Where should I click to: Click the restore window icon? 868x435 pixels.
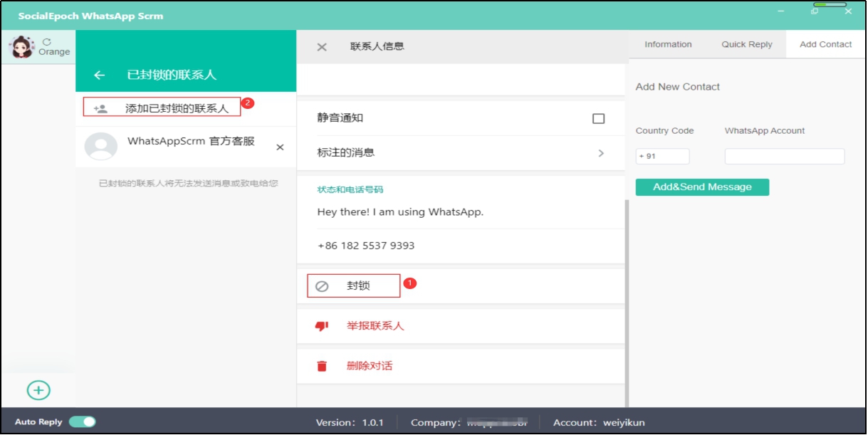tap(815, 11)
